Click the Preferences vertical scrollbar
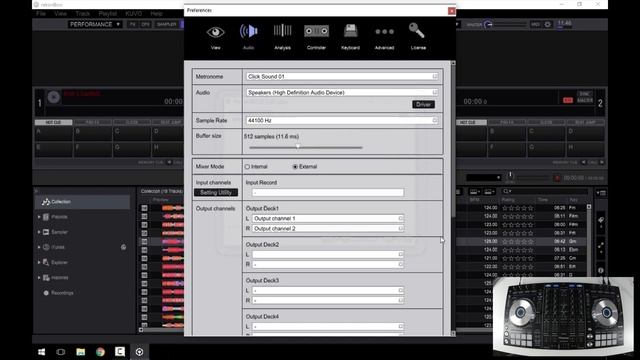 pyautogui.click(x=453, y=141)
